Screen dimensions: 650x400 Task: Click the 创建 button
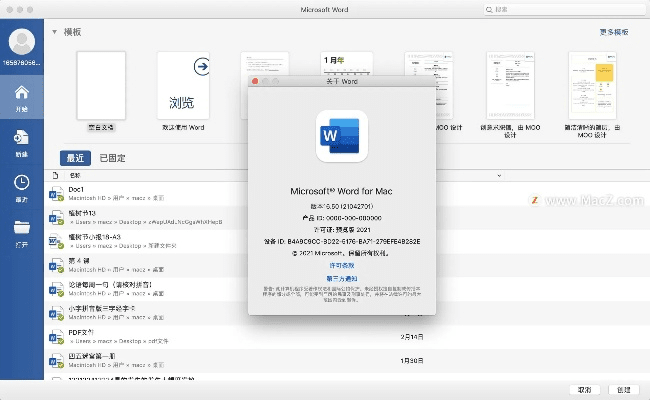point(623,390)
